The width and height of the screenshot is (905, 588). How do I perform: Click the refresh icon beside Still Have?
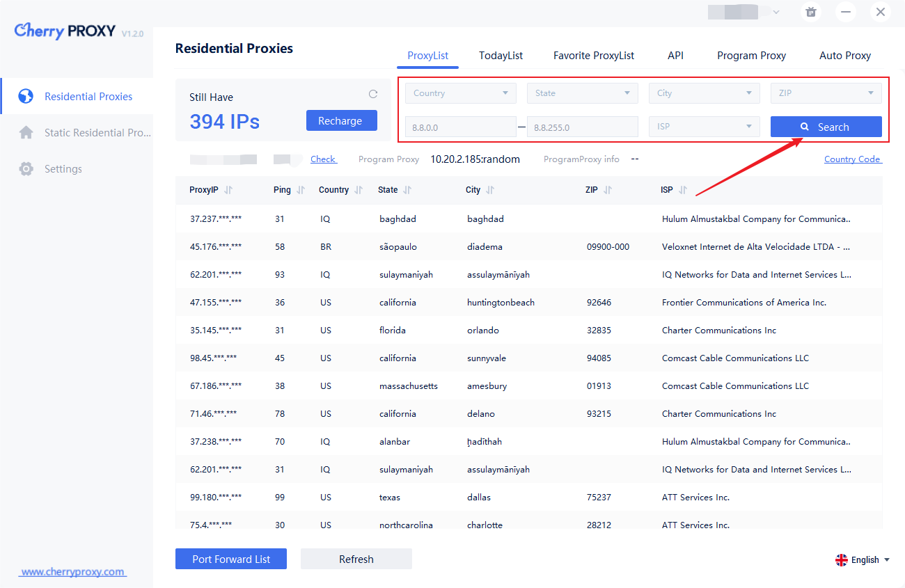tap(373, 95)
